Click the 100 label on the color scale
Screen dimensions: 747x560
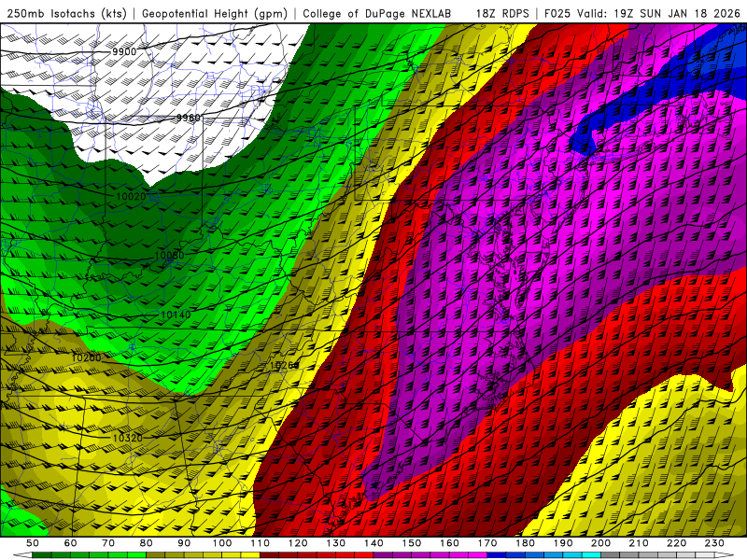[x=222, y=543]
